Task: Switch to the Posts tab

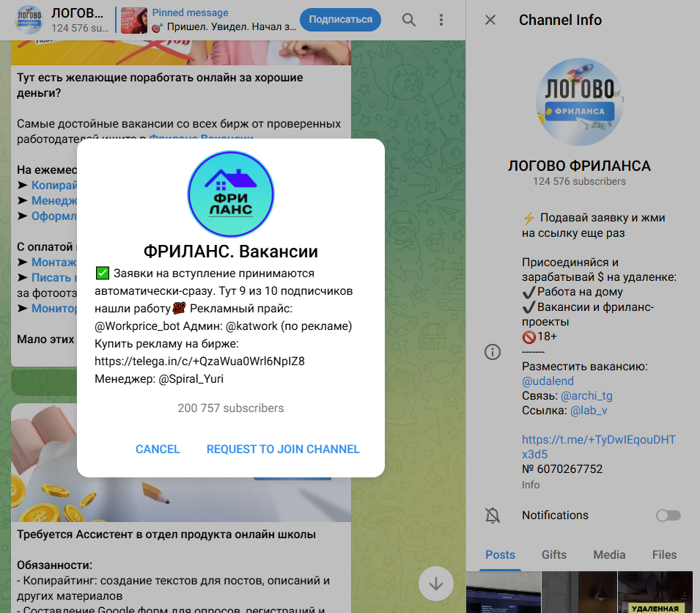Action: (x=500, y=554)
